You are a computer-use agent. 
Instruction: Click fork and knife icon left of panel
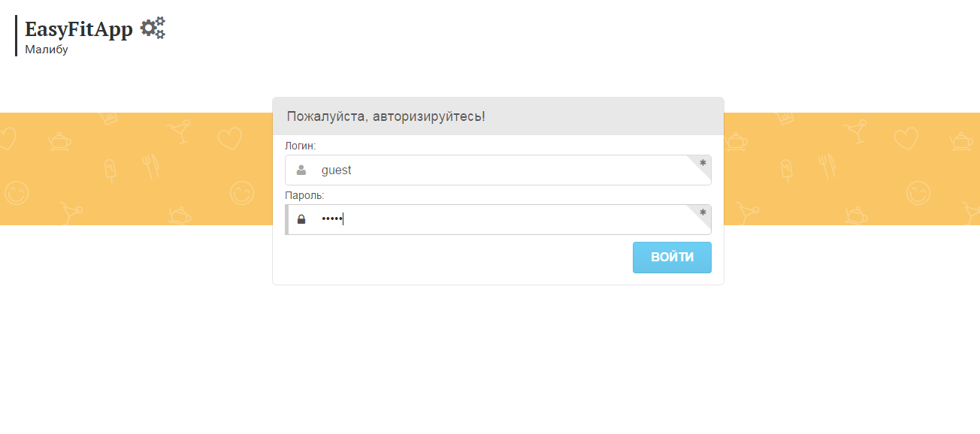point(152,165)
